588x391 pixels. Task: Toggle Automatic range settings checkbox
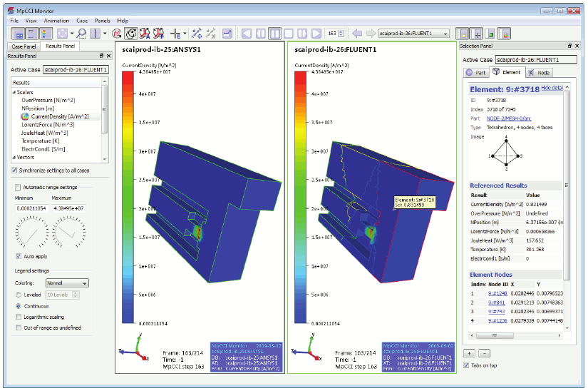(18, 187)
